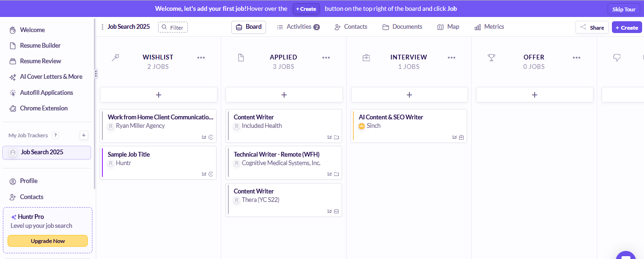Add a job to Interview column
644x259 pixels.
click(x=409, y=95)
